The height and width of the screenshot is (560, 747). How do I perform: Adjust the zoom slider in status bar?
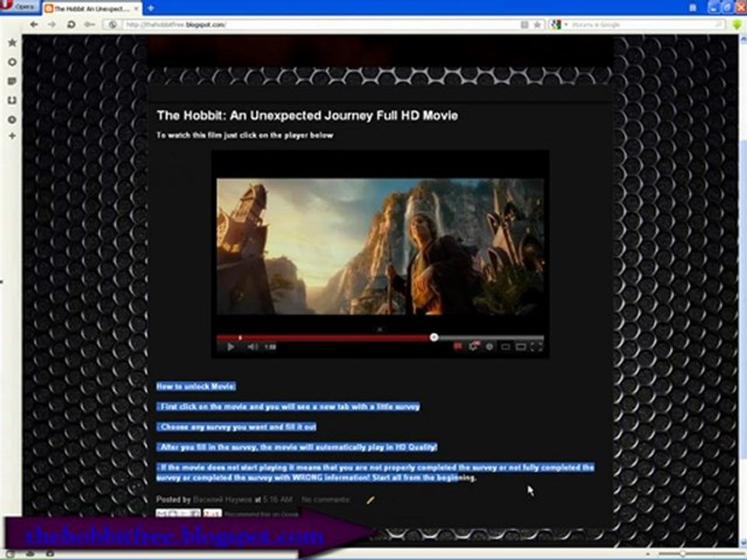pos(682,554)
